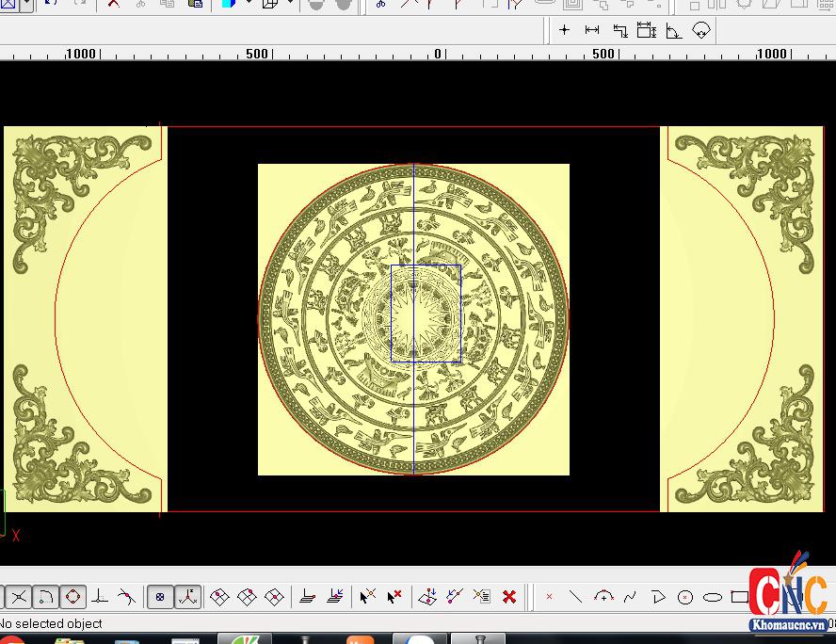This screenshot has height=644, width=836.
Task: Toggle the tangent arc snap button
Action: (45, 597)
